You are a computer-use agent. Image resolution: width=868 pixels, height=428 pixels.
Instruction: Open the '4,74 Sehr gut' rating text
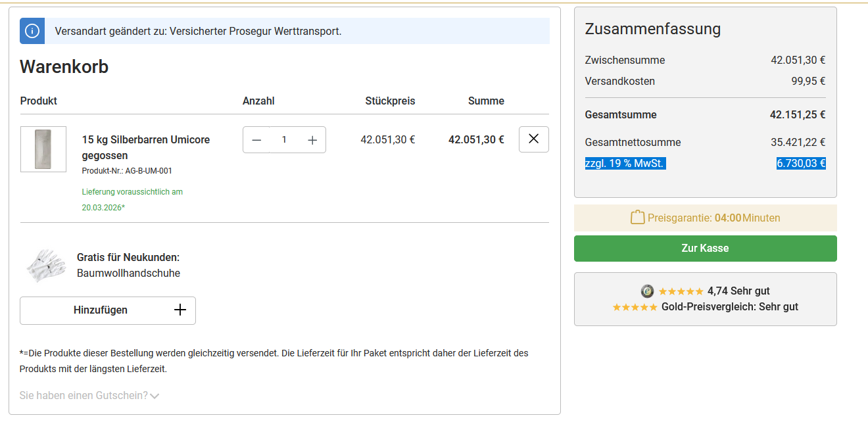738,291
